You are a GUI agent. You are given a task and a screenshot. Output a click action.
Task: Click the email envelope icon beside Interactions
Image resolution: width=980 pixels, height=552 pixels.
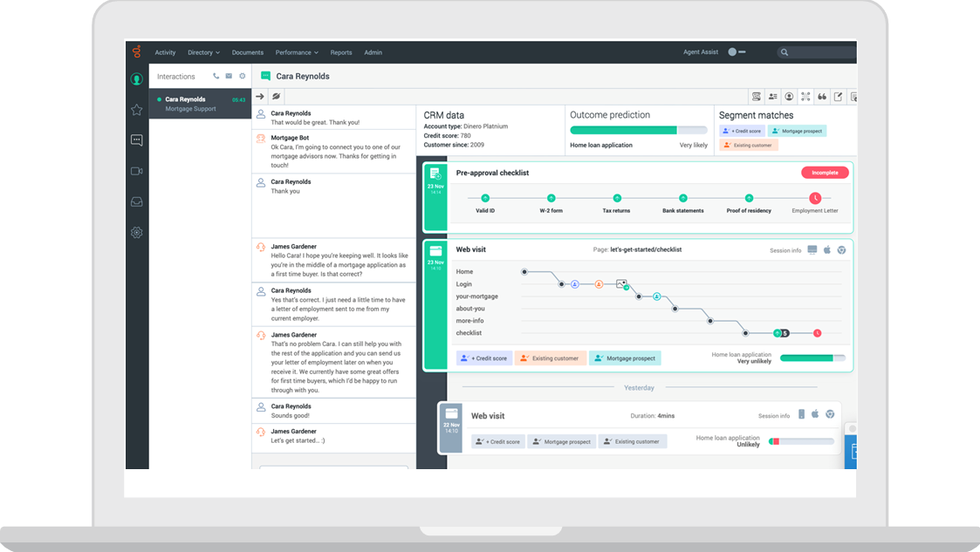coord(229,77)
